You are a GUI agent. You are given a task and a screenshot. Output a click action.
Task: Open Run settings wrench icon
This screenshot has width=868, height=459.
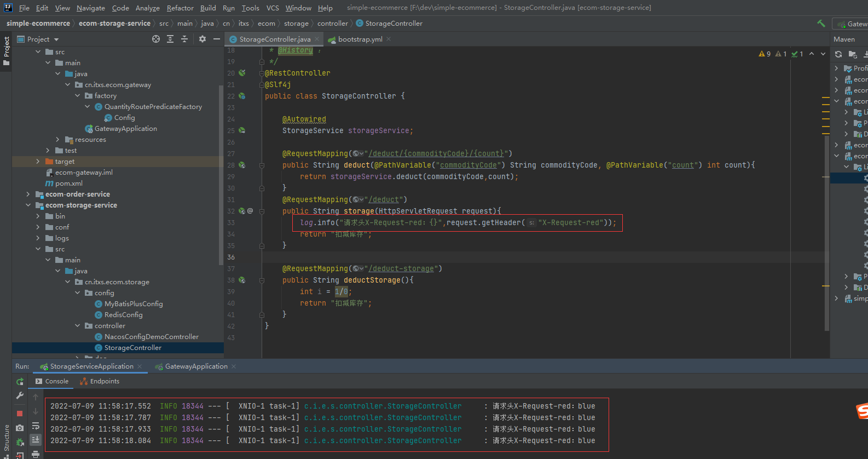pyautogui.click(x=20, y=395)
